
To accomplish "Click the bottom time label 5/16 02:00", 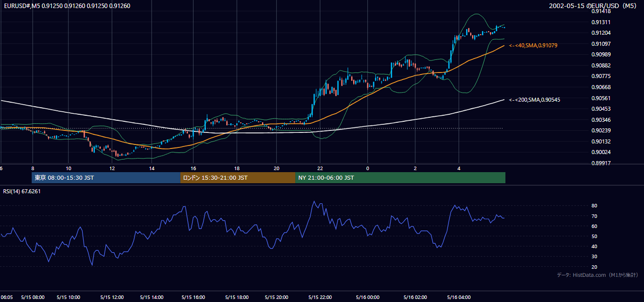I will pyautogui.click(x=415, y=297).
